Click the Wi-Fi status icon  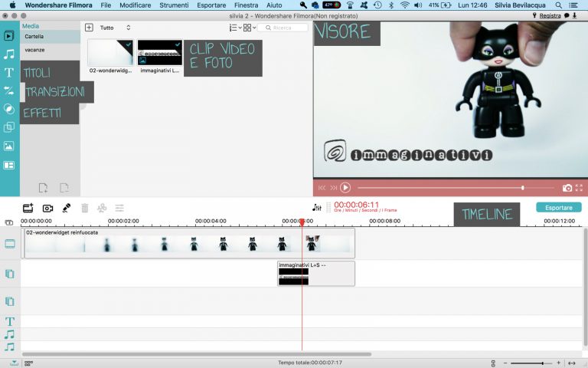point(404,5)
